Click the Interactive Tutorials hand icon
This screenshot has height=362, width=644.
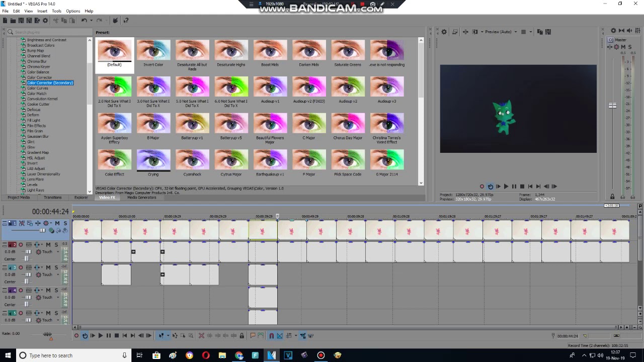pos(115,20)
